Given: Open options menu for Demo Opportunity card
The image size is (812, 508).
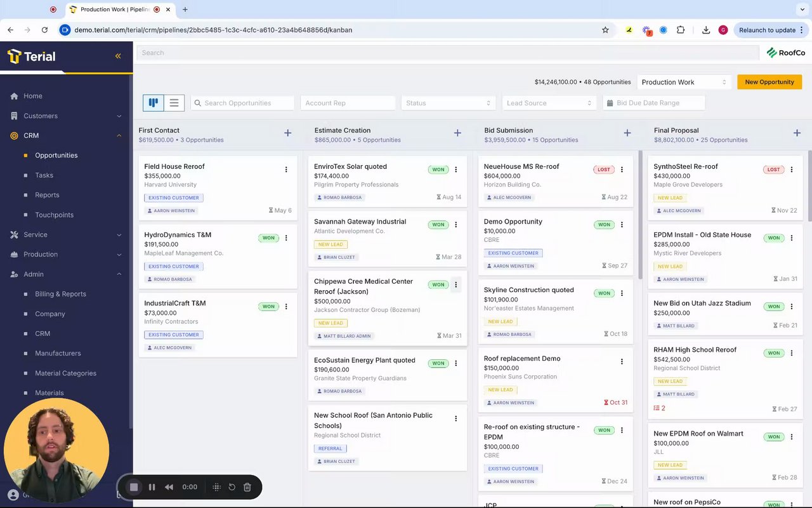Looking at the screenshot, I should pyautogui.click(x=622, y=225).
